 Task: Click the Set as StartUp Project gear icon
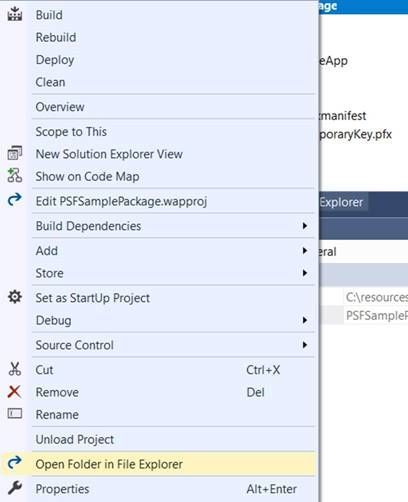click(x=15, y=297)
